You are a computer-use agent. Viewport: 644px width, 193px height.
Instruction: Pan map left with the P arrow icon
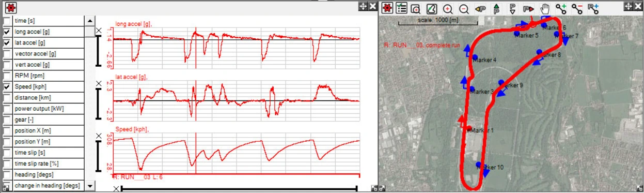coord(480,8)
